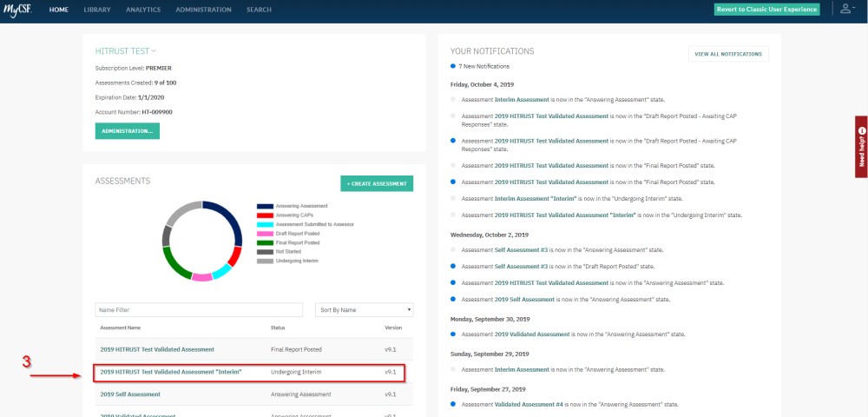Select the Answering CAPs red legend swatch
868x417 pixels.
(x=265, y=215)
